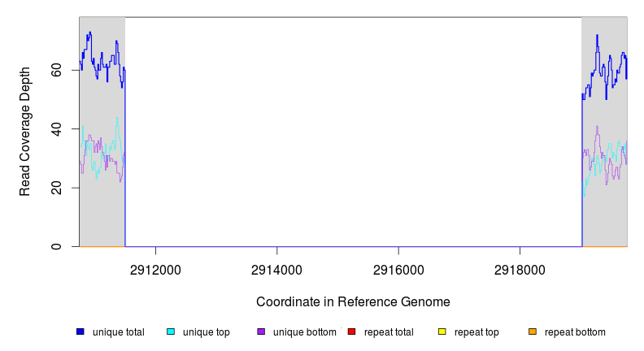The width and height of the screenshot is (644, 351).
Task: Click the white zero-coverage region of plot
Action: [353, 130]
